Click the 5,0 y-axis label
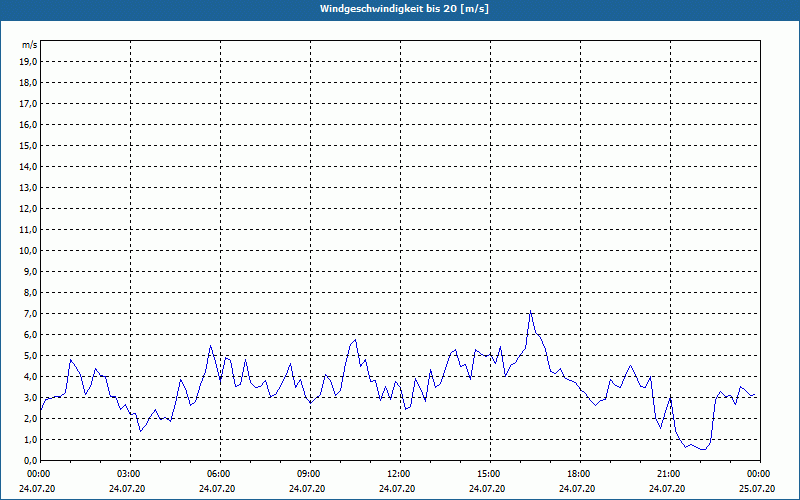The width and height of the screenshot is (800, 500). pos(30,356)
